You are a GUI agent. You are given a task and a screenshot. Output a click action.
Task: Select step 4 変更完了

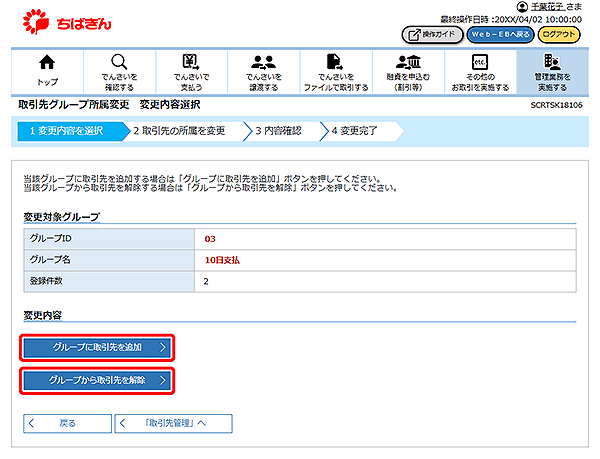355,131
